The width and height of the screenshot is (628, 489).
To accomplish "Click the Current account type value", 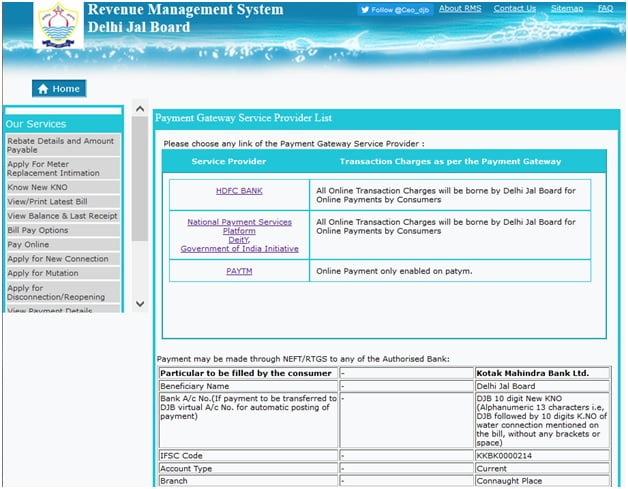I will pyautogui.click(x=491, y=469).
